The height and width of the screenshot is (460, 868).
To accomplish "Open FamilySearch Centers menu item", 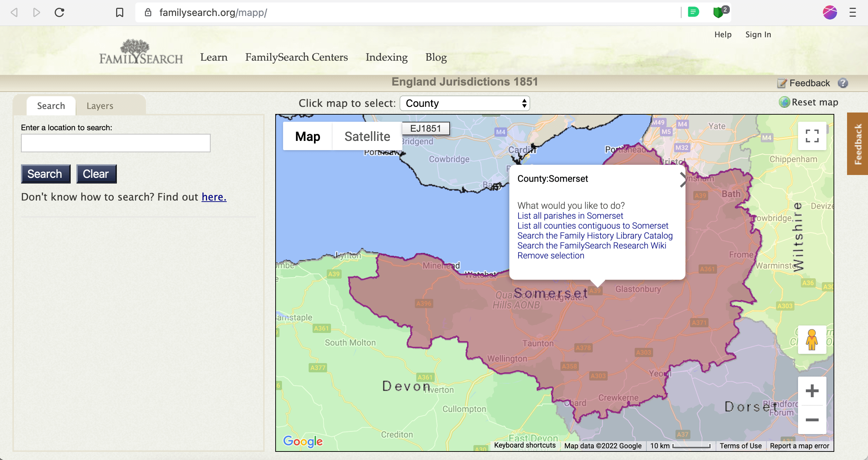I will click(297, 57).
